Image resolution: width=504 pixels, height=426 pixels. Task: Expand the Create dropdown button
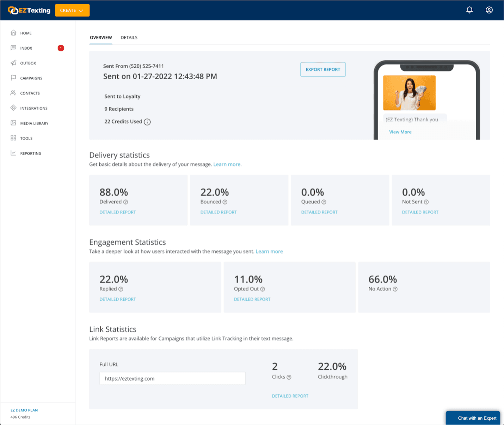pyautogui.click(x=72, y=10)
